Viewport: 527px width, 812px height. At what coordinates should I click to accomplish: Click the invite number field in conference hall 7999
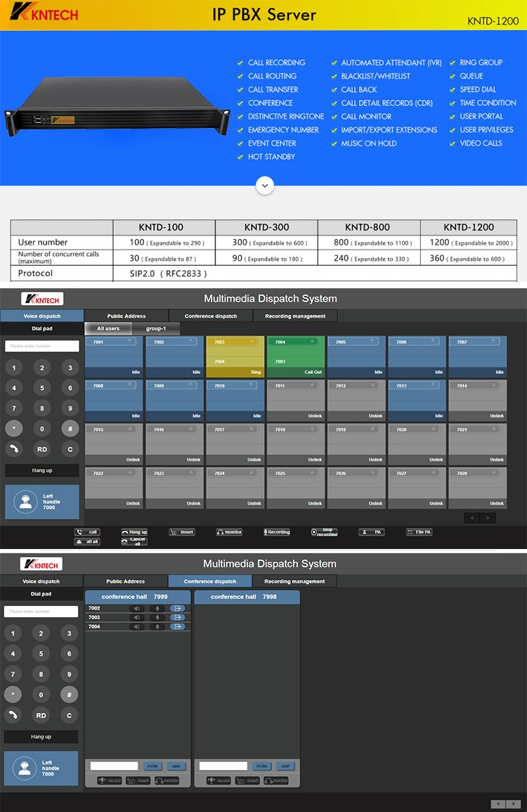pos(115,766)
